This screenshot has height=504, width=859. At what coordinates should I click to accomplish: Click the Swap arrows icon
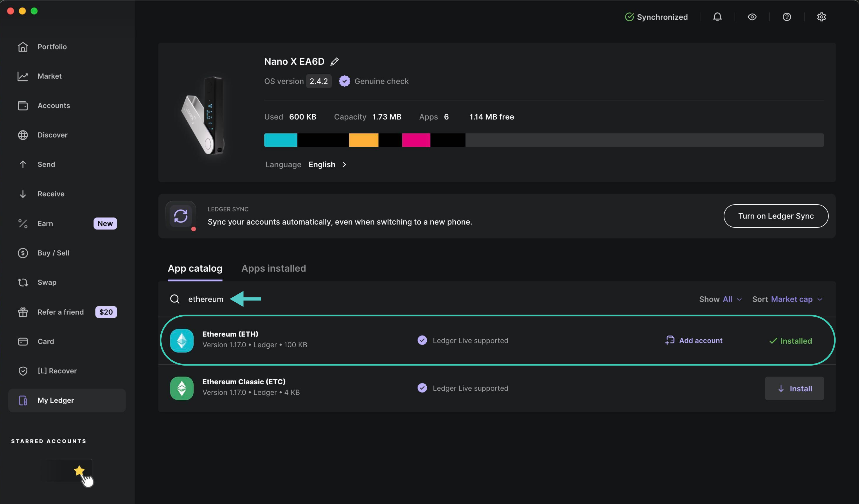(x=23, y=283)
